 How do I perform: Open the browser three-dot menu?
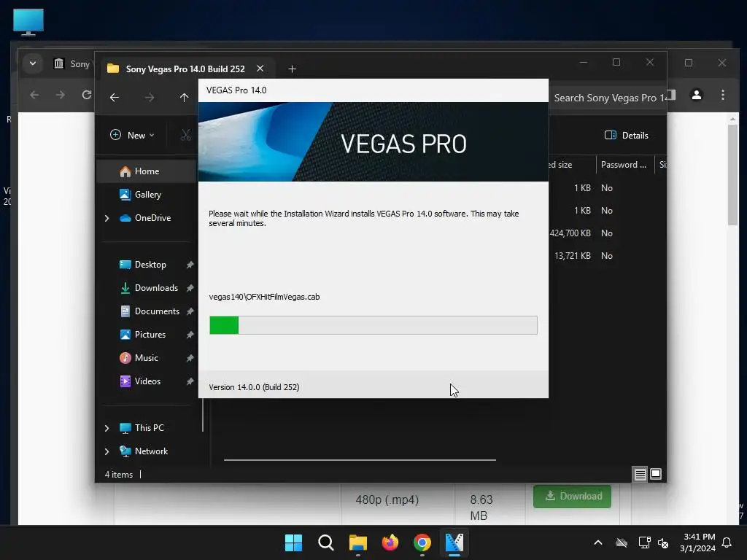(723, 95)
